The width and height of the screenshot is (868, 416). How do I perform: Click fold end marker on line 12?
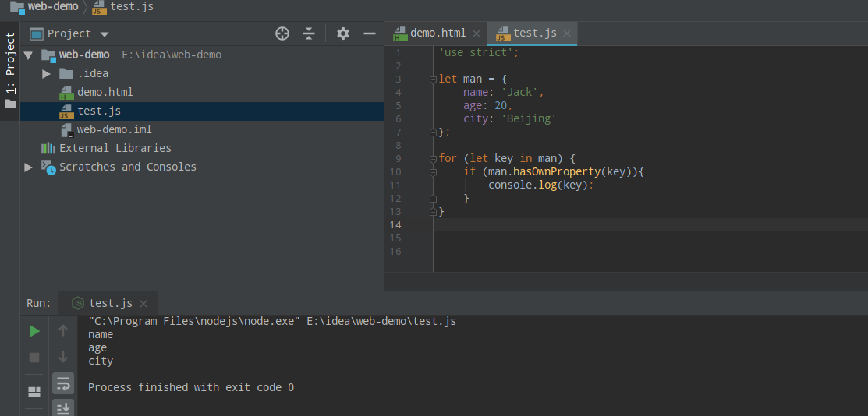(433, 199)
